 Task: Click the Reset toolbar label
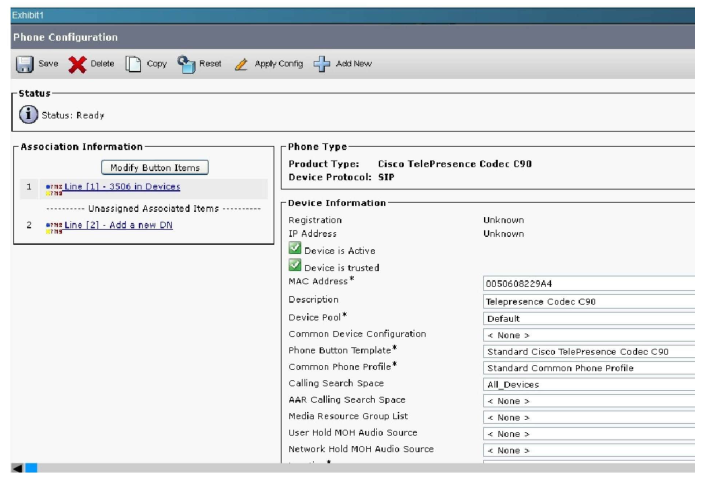(x=210, y=64)
